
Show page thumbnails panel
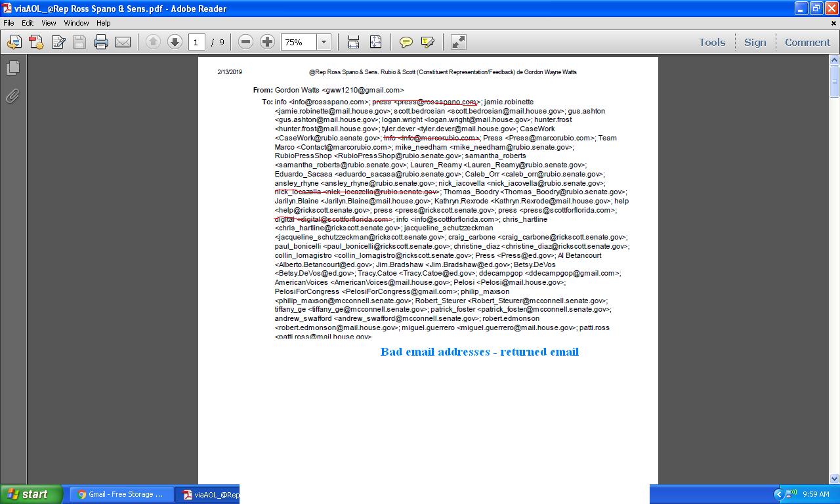[12, 68]
